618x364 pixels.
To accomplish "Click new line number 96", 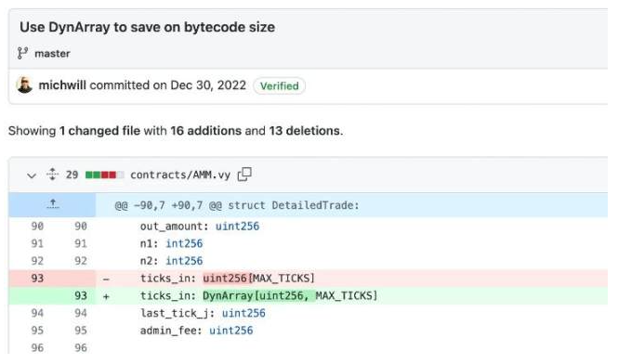I will (x=81, y=348).
